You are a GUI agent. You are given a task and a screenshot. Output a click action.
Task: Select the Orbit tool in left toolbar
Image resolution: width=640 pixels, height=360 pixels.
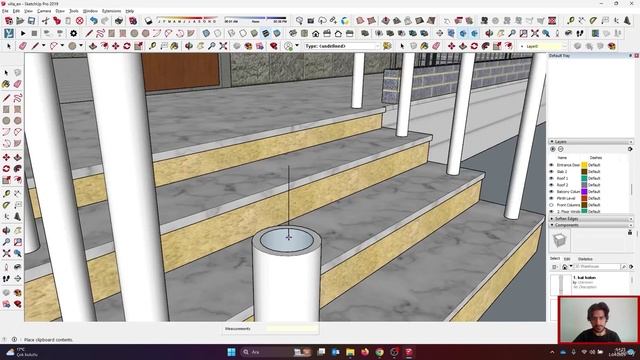pos(6,231)
